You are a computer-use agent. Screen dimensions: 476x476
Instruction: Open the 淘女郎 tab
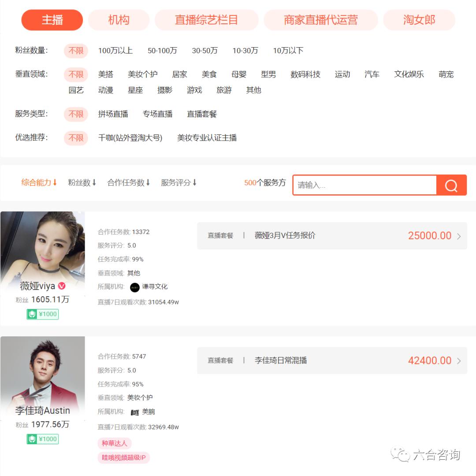coord(419,20)
